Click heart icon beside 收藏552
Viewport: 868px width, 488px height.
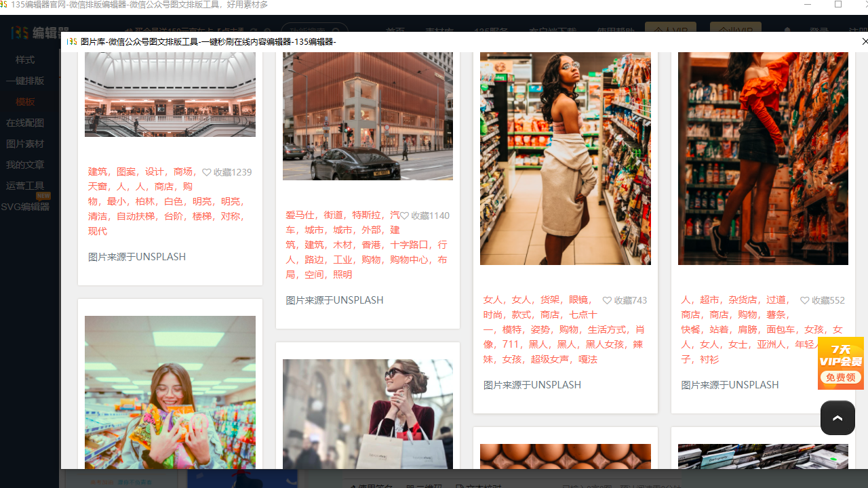point(805,300)
